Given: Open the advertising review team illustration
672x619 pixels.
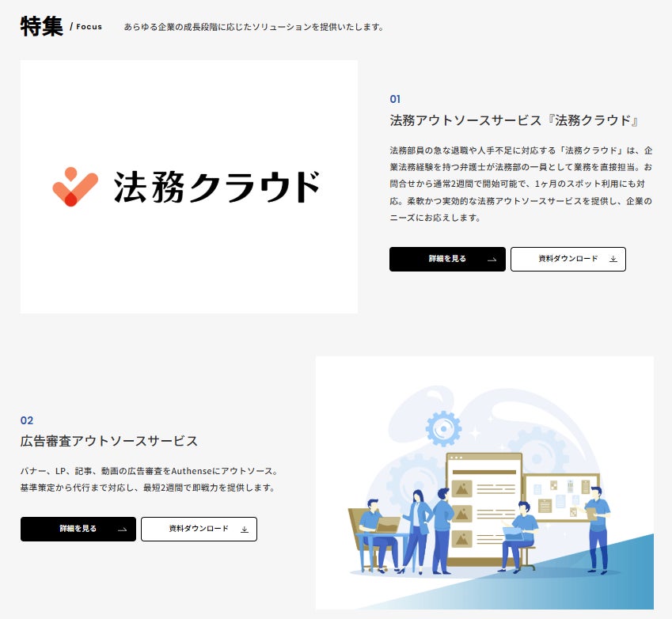Looking at the screenshot, I should [x=484, y=483].
